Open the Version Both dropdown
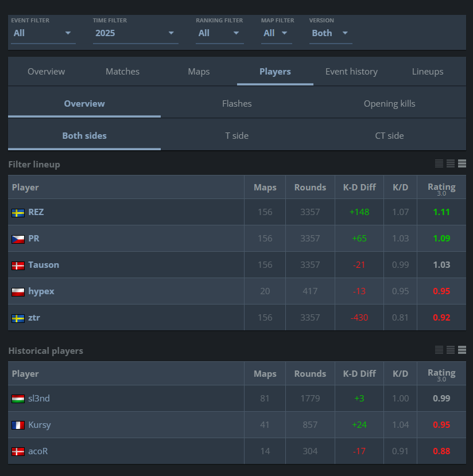Screen dimensions: 473x476 (331, 33)
